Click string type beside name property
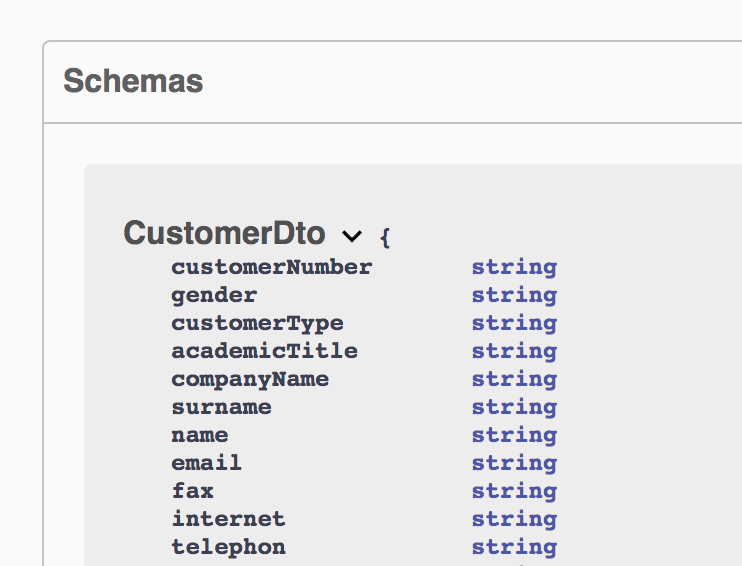Viewport: 742px width, 566px height. click(514, 435)
